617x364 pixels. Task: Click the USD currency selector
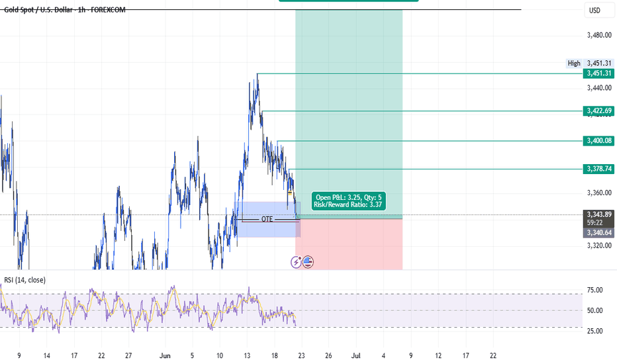click(x=599, y=10)
